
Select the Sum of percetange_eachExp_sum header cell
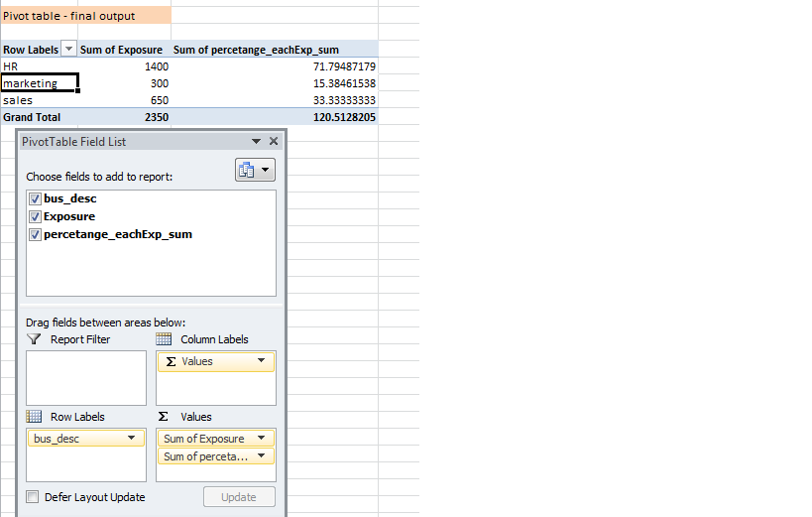[x=275, y=50]
